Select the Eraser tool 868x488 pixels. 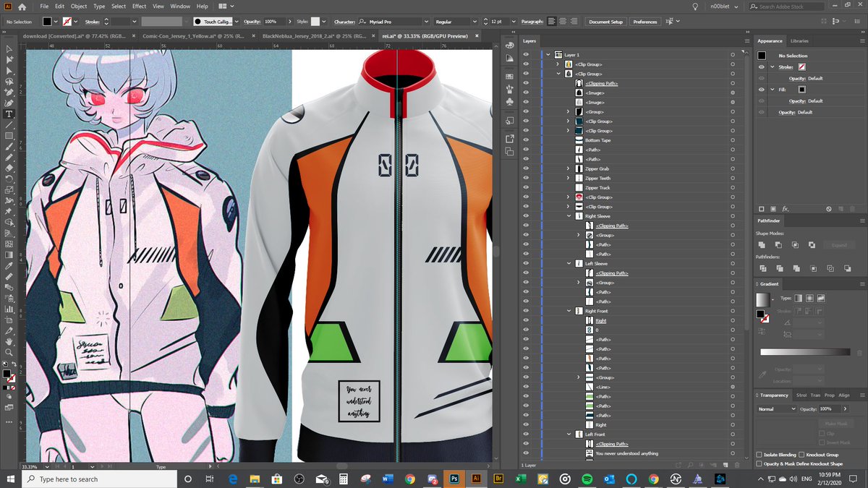pyautogui.click(x=9, y=168)
